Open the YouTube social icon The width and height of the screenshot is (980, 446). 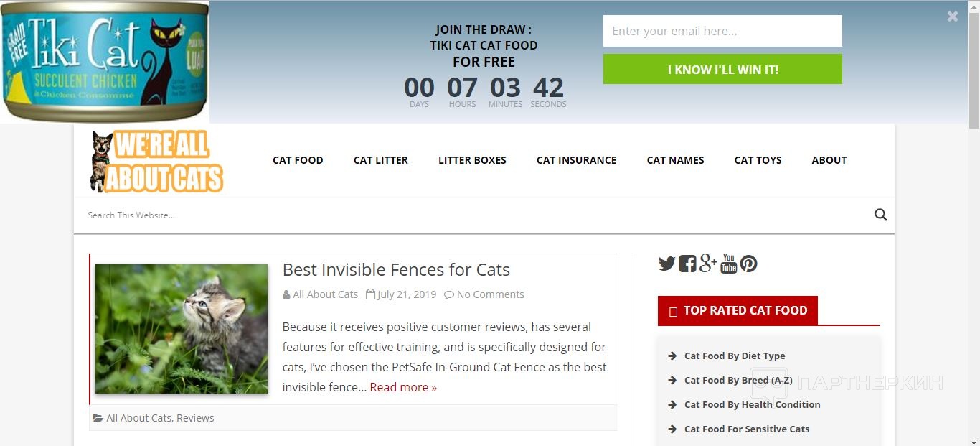pos(729,264)
